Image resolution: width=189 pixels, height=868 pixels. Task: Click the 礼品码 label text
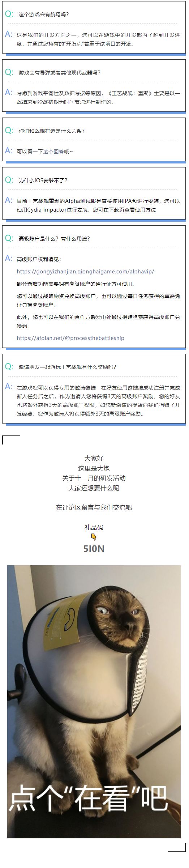(x=94, y=527)
